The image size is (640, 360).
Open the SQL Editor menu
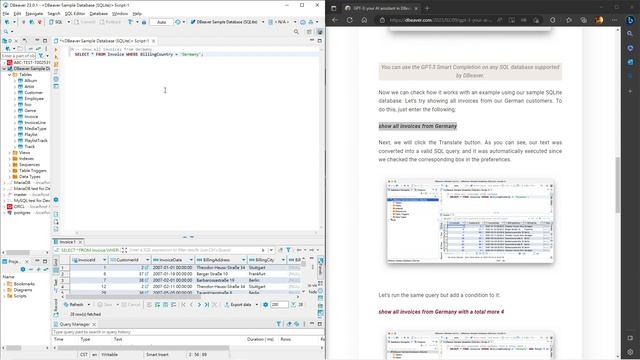[75, 13]
